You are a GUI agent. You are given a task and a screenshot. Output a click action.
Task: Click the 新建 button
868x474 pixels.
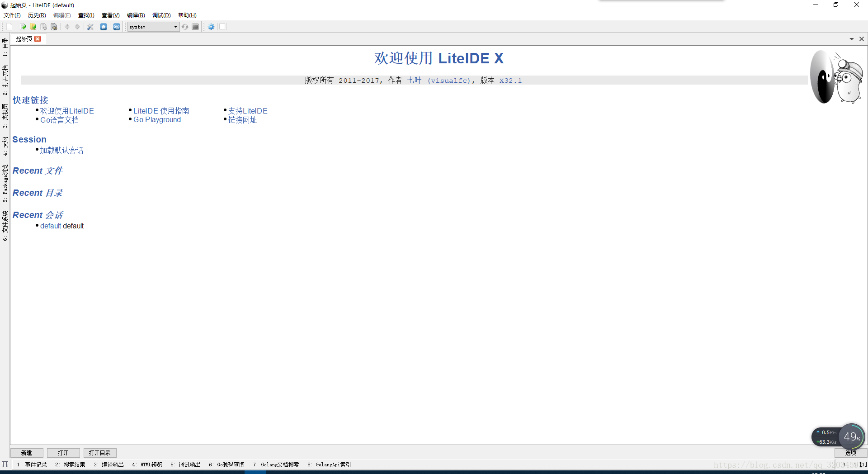click(x=27, y=453)
